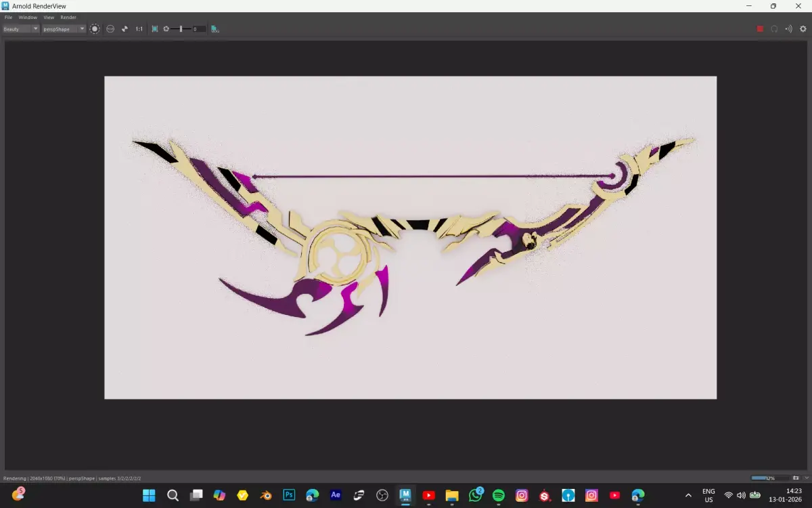Open Blender from the taskbar
Screen dimensions: 812x508
266,495
